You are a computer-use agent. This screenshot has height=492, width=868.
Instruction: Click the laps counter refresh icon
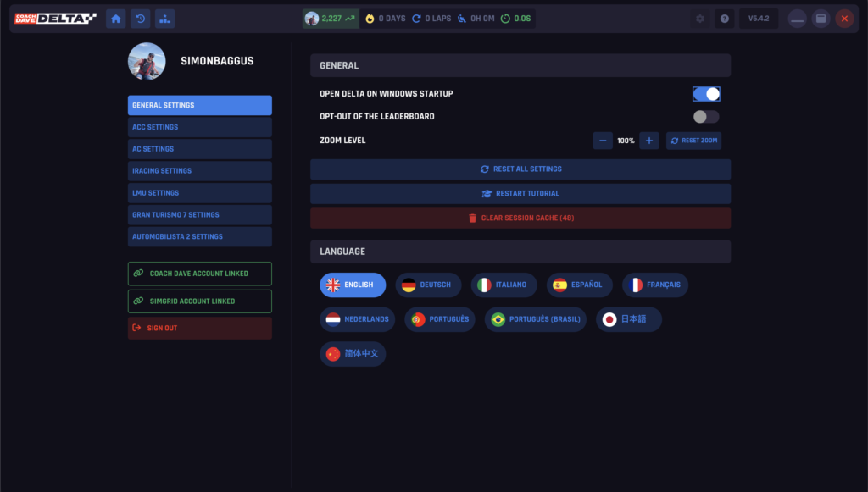416,19
